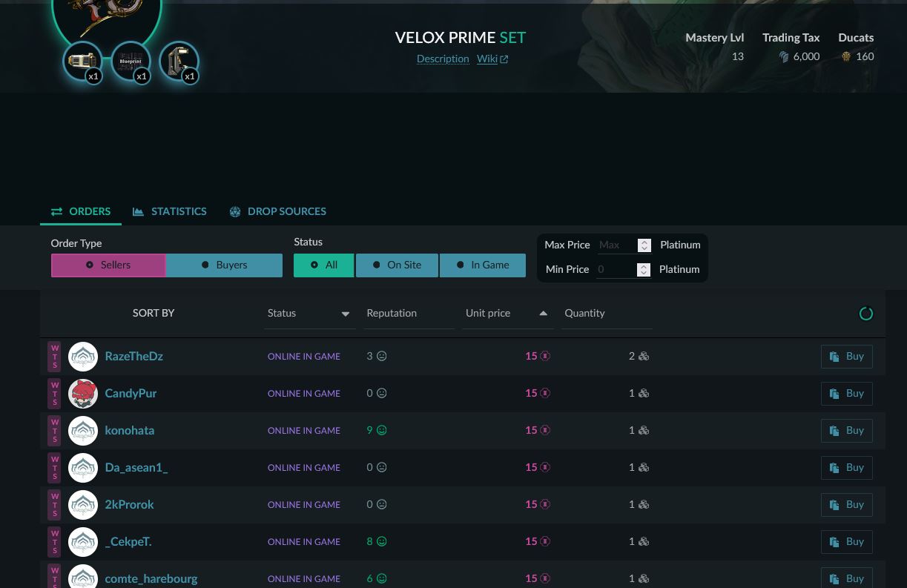Screen dimensions: 907x588
Task: Click the VELOX PRIME SET title
Action: point(461,38)
